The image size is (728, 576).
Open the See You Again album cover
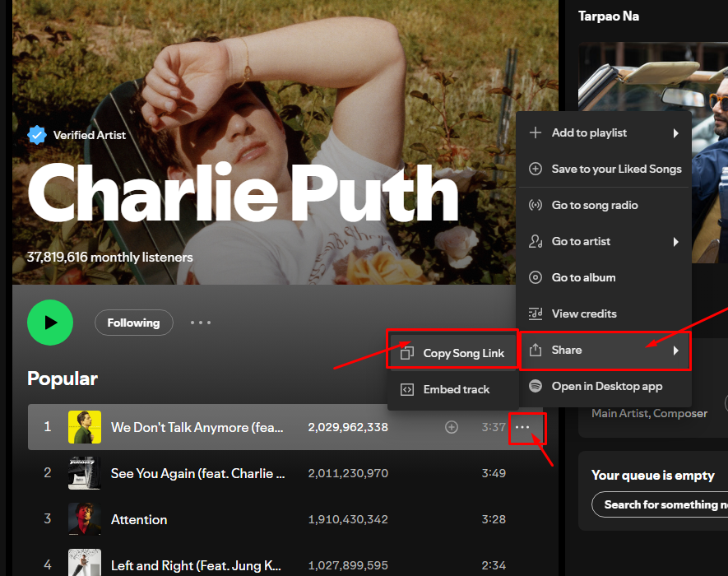click(x=85, y=473)
